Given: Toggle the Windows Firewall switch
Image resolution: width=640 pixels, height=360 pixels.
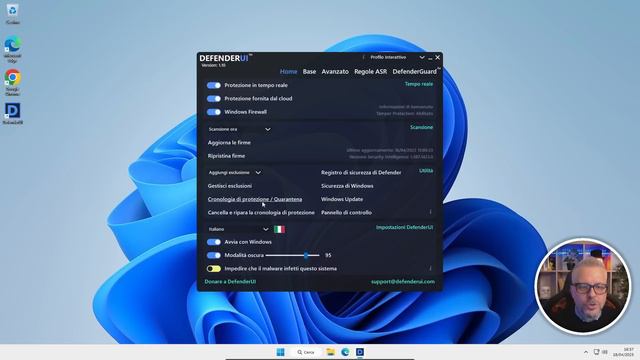Looking at the screenshot, I should click(x=213, y=112).
